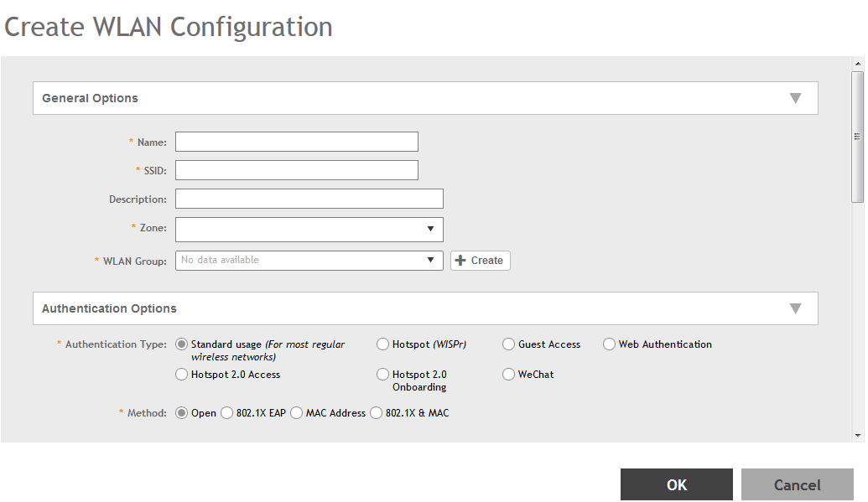Choose Guest Access authentication type
The image size is (868, 502).
pyautogui.click(x=508, y=344)
